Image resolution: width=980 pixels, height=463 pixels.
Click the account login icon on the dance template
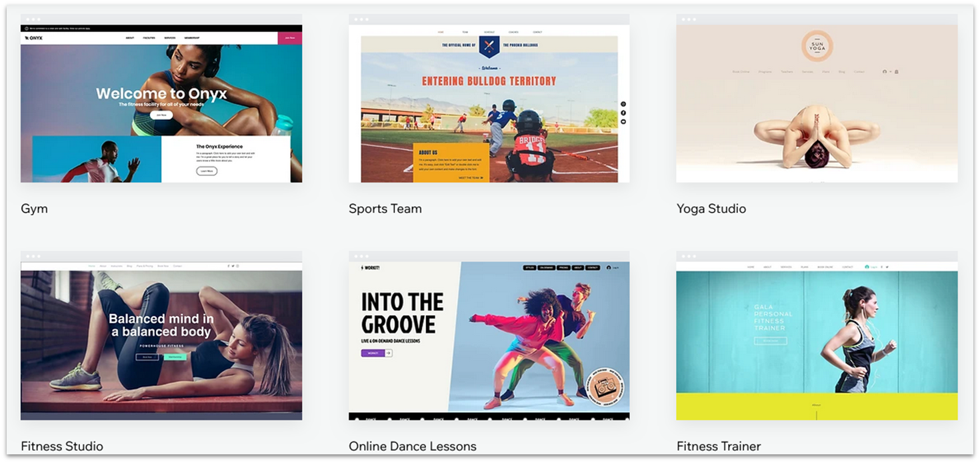[609, 268]
